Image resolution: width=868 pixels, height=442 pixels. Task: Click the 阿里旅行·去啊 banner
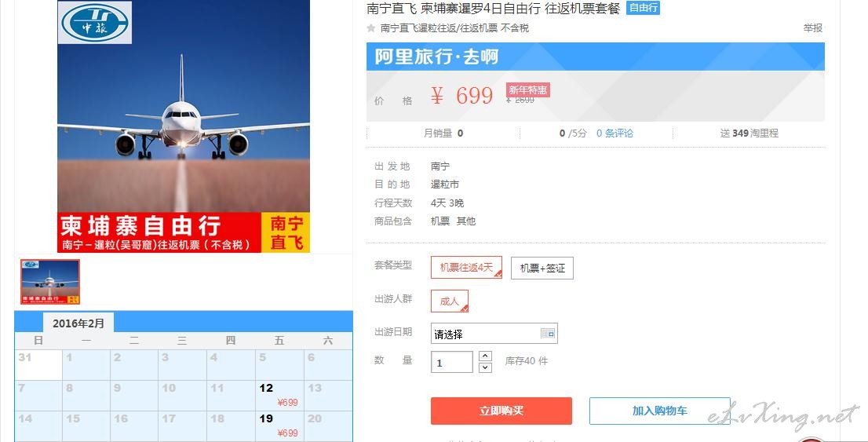point(595,57)
